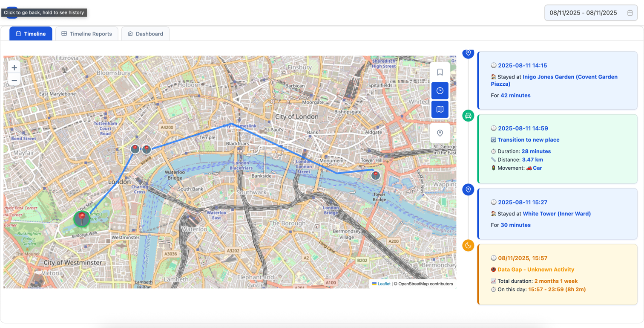Click the 30 minutes stay value
This screenshot has width=644, height=328.
pyautogui.click(x=515, y=225)
